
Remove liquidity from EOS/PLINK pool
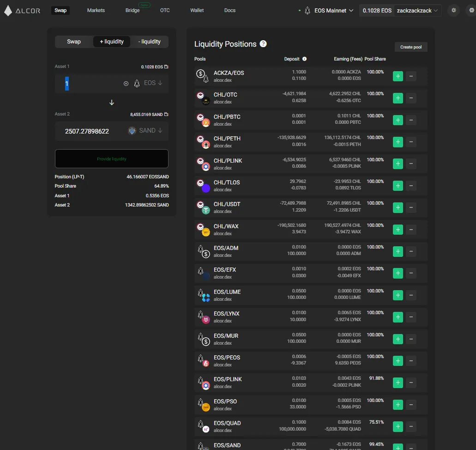411,383
